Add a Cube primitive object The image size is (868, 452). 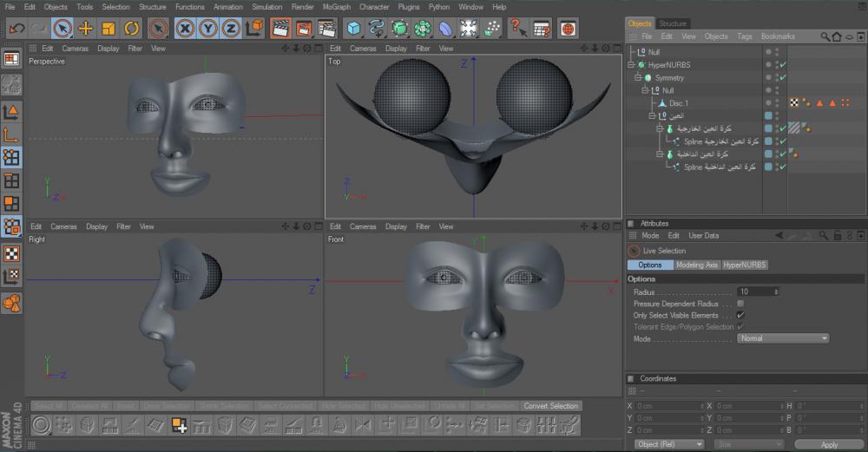[354, 29]
